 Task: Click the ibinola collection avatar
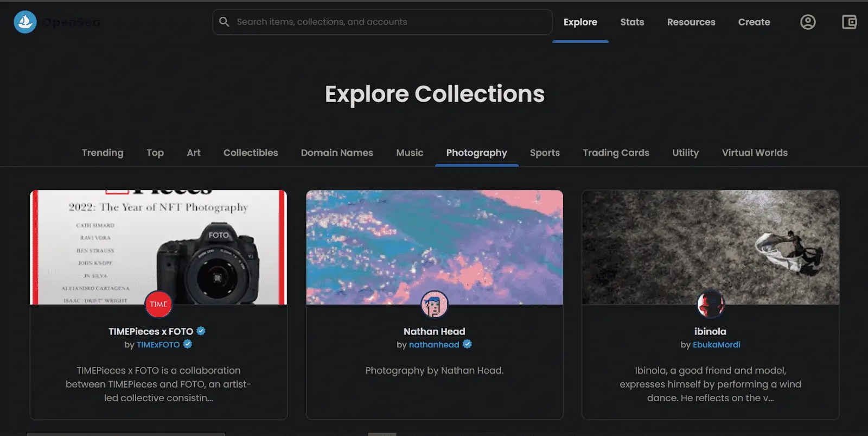click(x=710, y=304)
